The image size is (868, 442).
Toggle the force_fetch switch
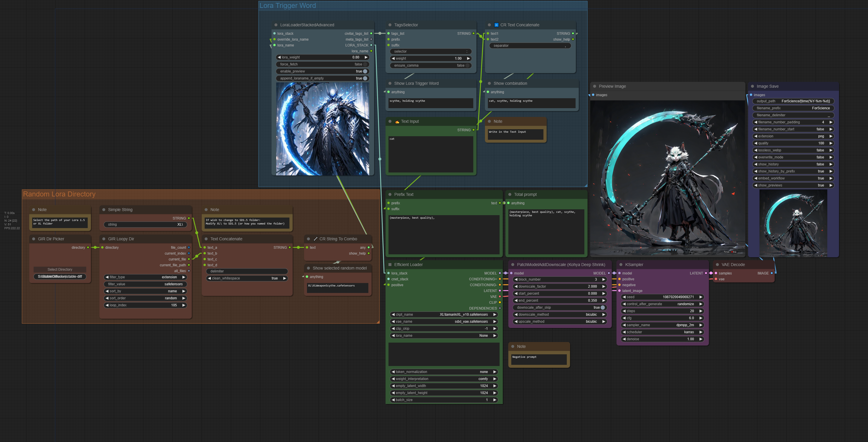[365, 64]
